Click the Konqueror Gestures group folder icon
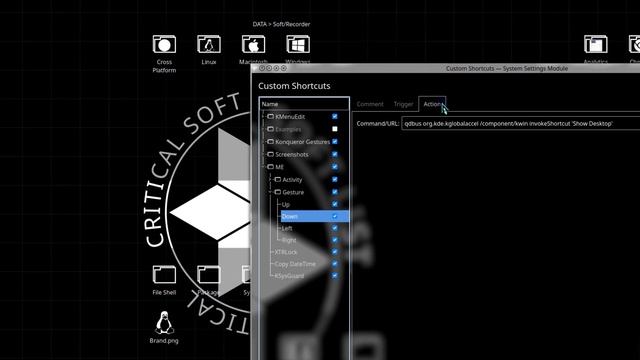 tap(270, 142)
